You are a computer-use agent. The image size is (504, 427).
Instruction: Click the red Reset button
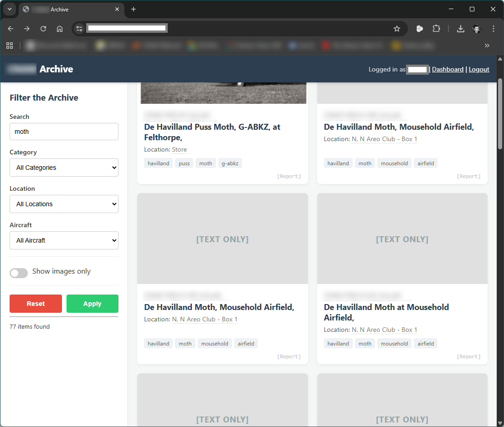(x=36, y=304)
